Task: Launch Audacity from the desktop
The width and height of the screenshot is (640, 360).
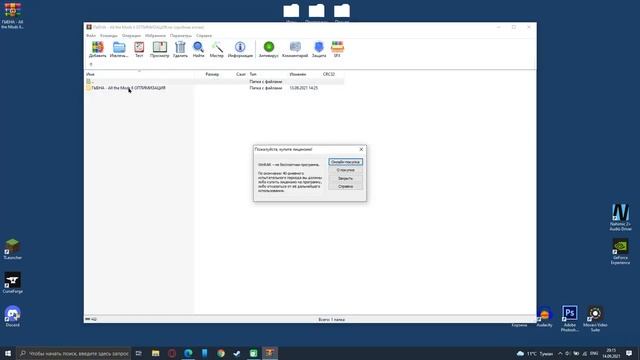Action: 544,316
